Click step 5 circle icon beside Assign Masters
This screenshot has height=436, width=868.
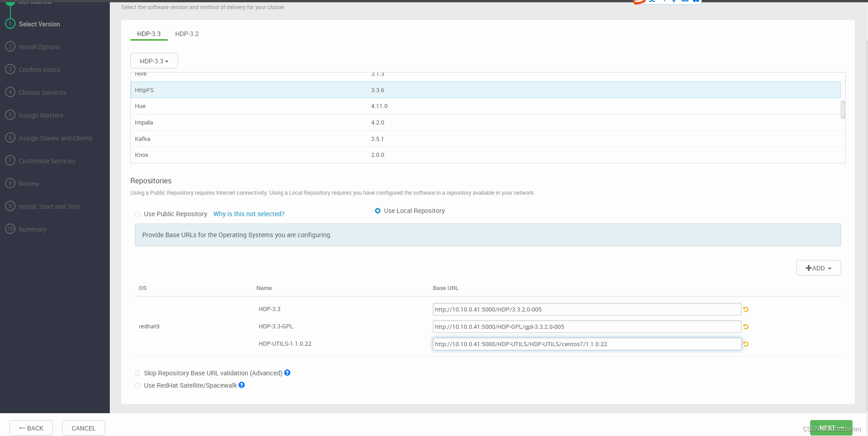pyautogui.click(x=10, y=115)
